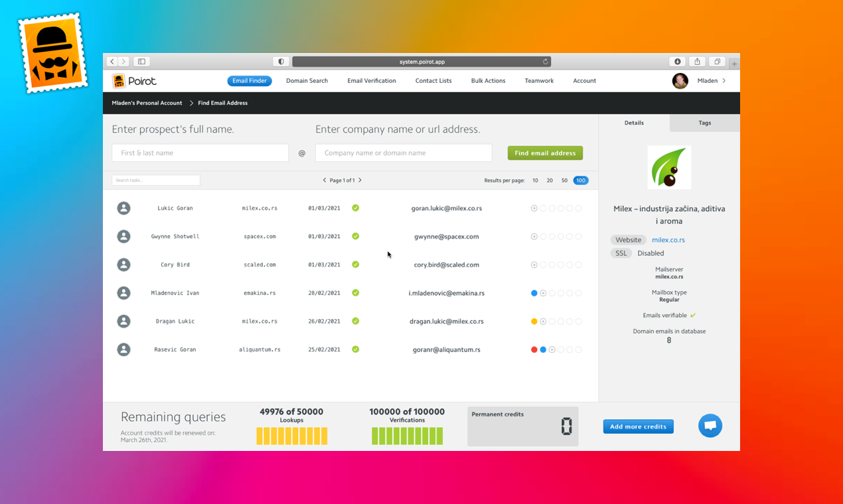The width and height of the screenshot is (843, 504).
Task: Open a new tab with plus button
Action: pyautogui.click(x=734, y=63)
